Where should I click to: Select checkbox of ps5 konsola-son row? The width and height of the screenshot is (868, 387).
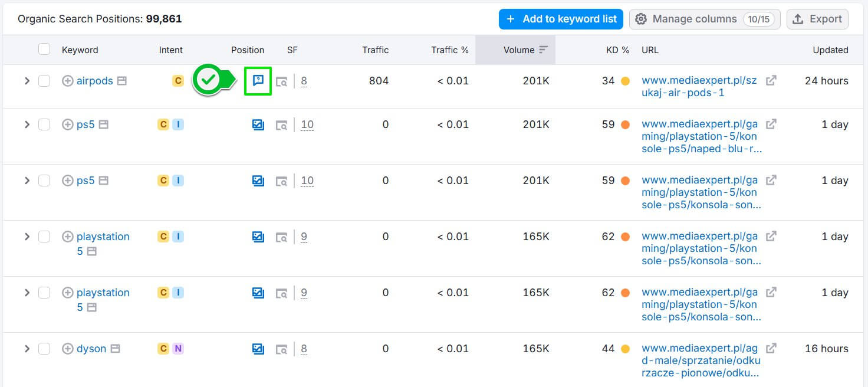44,181
